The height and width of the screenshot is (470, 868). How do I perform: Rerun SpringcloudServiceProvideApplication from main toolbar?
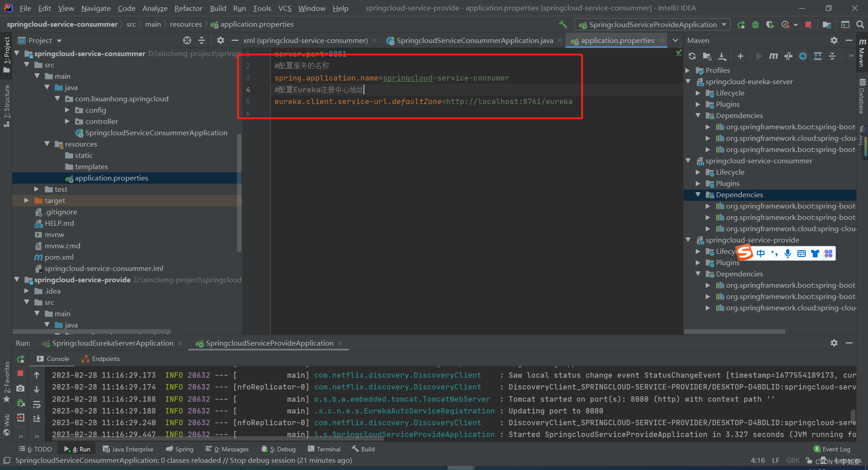(741, 25)
